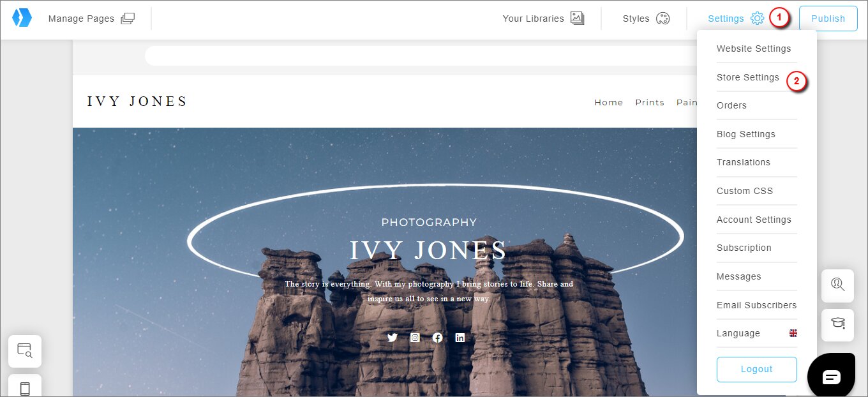Open Manage Pages stacked pages icon
The height and width of the screenshot is (397, 868).
(x=128, y=19)
